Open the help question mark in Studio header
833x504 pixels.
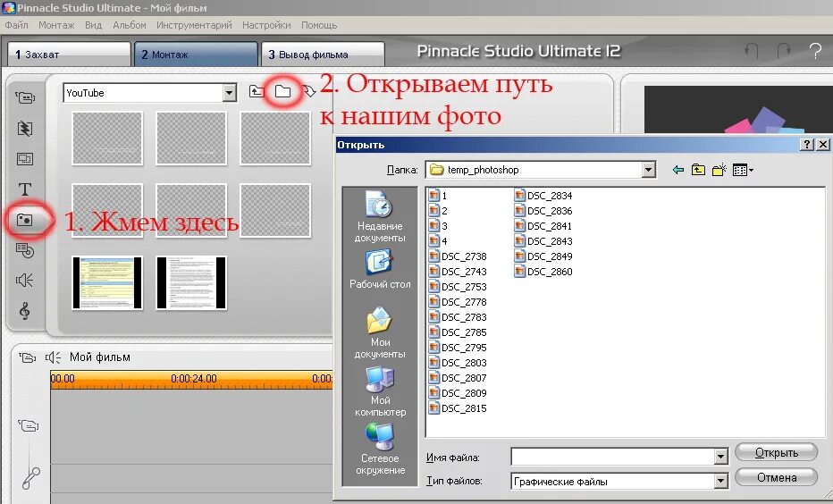pyautogui.click(x=815, y=51)
